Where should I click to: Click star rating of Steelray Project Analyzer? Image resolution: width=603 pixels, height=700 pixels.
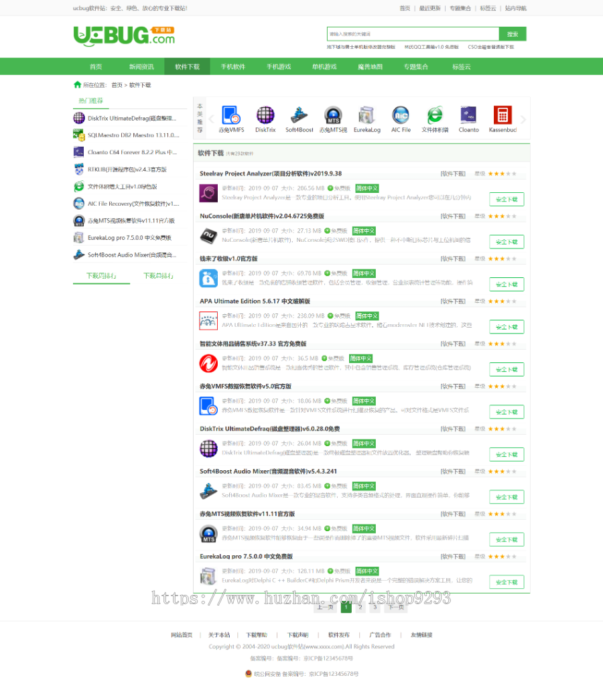pos(502,173)
